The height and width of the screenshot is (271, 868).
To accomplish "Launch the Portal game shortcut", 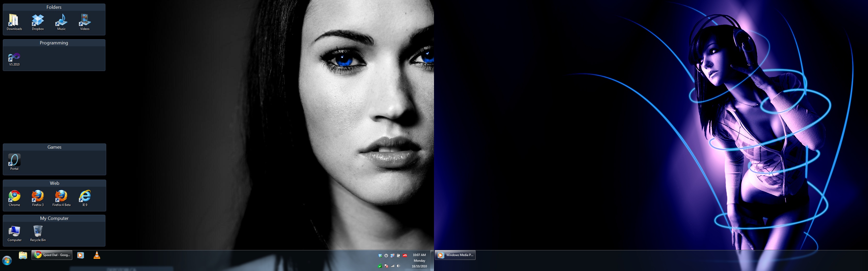I will [x=14, y=162].
